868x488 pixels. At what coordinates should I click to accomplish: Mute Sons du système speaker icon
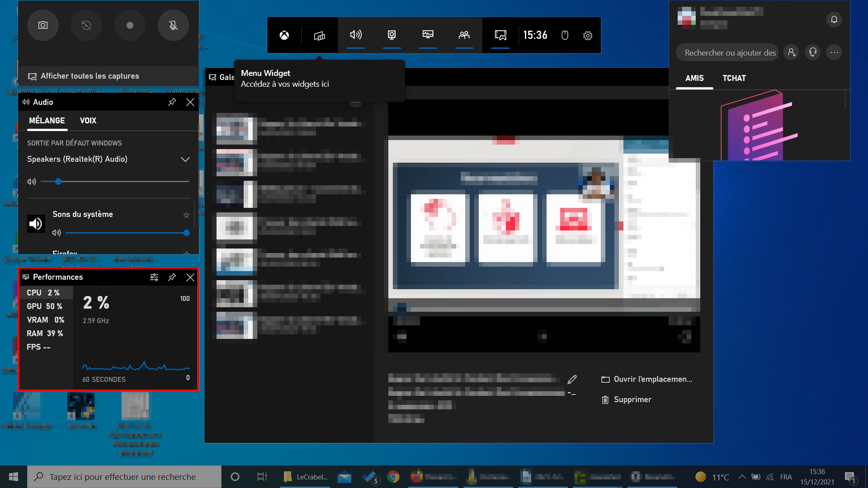(x=57, y=233)
